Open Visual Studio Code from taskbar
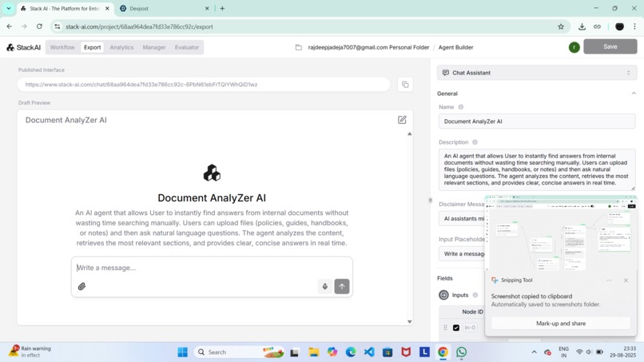 point(369,352)
